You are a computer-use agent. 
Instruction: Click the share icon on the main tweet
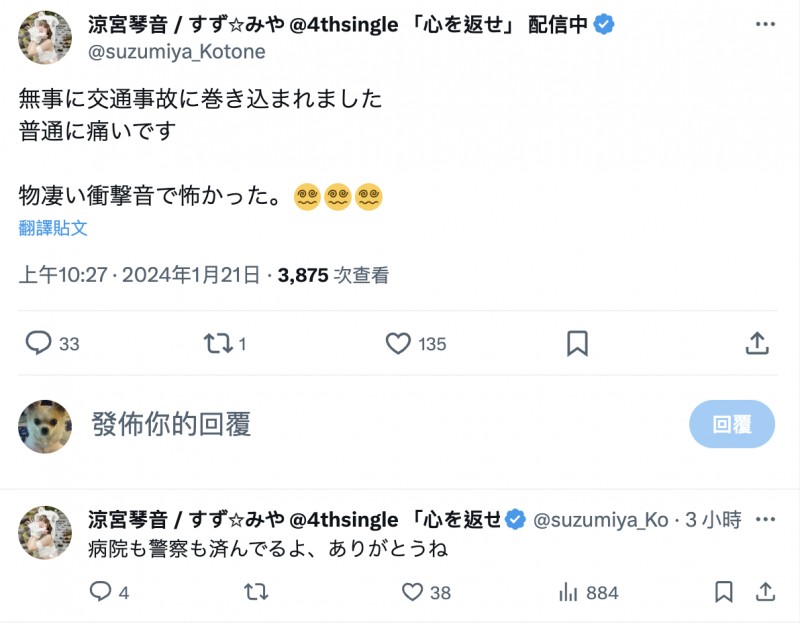pos(759,344)
